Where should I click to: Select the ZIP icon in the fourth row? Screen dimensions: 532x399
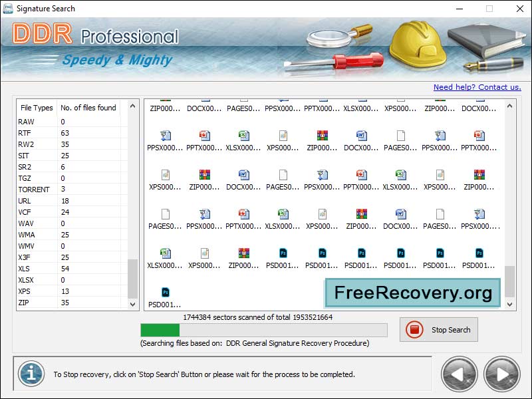click(362, 213)
